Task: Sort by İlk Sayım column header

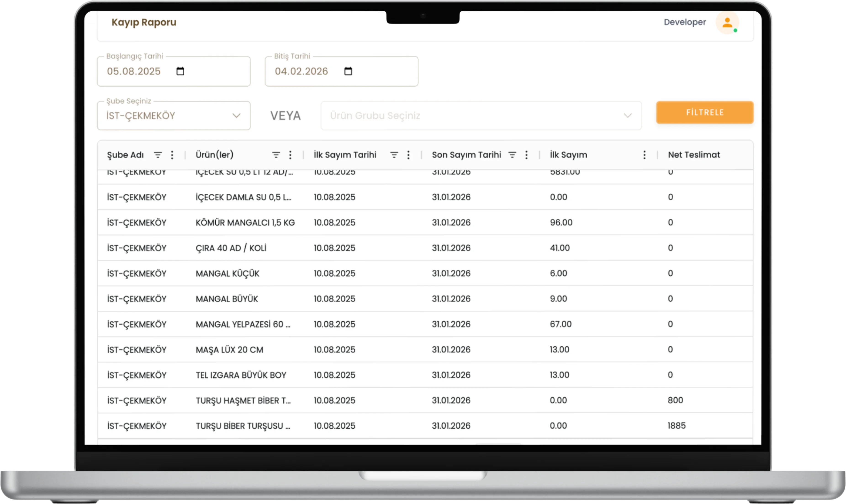Action: (568, 155)
